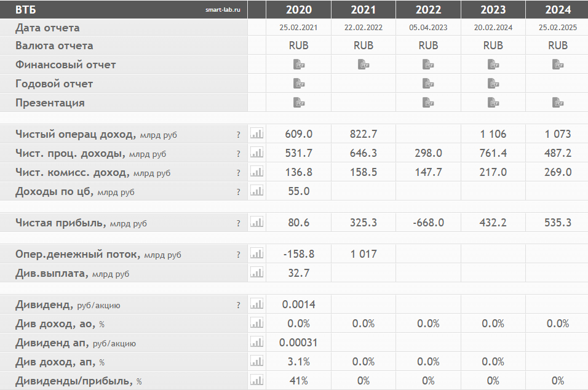Open the 2020 presentation PDF
Viewport: 588px width, 390px height.
298,103
